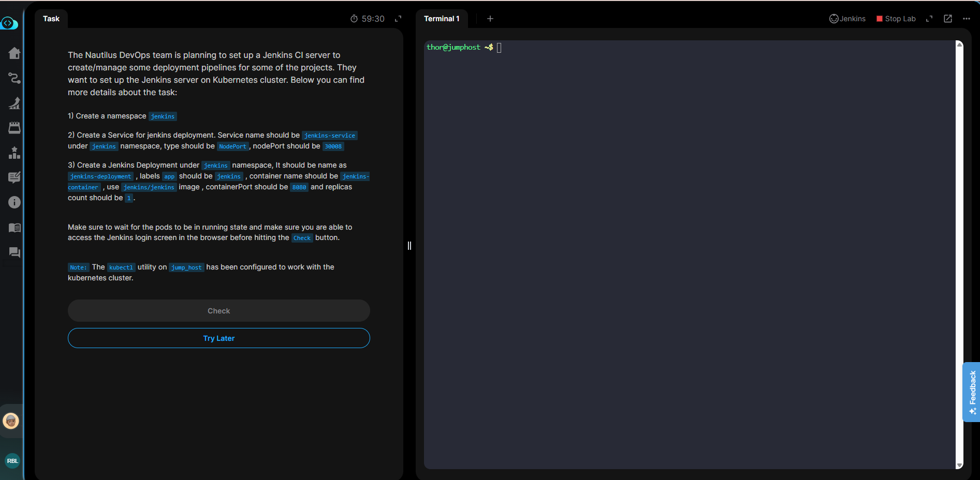Open the courses clapperboard sidebar icon
The height and width of the screenshot is (480, 980).
point(14,128)
